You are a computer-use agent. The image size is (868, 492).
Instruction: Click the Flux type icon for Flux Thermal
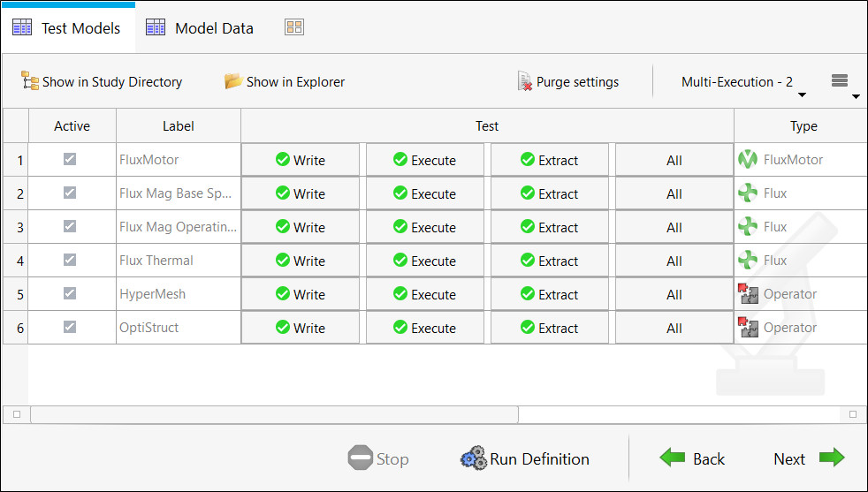[749, 261]
